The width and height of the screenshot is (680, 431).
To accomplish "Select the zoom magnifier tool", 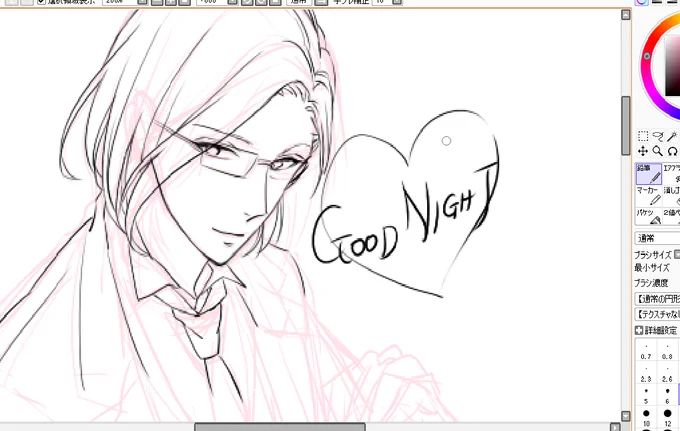I will [658, 151].
